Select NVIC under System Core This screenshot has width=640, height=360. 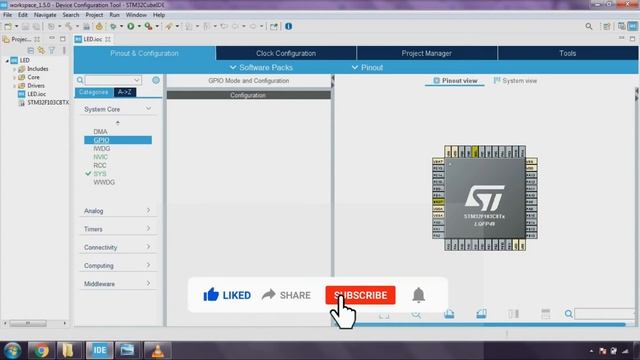pyautogui.click(x=100, y=157)
